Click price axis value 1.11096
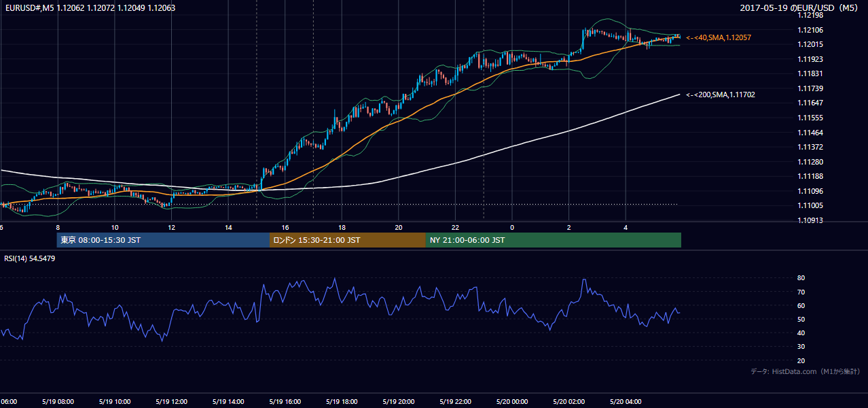868x408 pixels. 810,191
